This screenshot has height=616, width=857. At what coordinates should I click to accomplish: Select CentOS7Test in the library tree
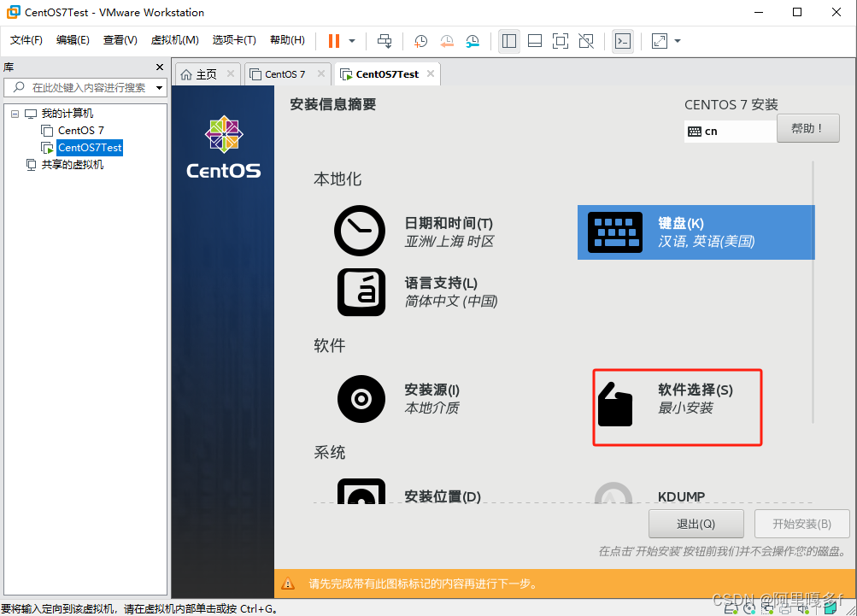click(88, 147)
